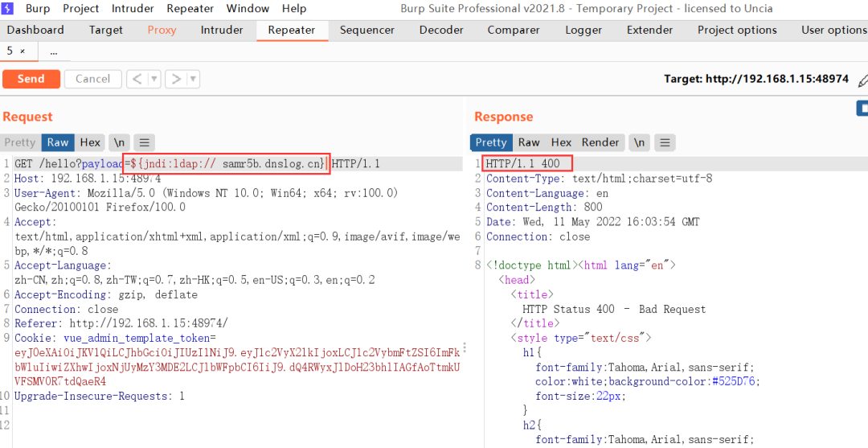Switch to the Logger tab
Screen dimensions: 868x448
click(583, 30)
